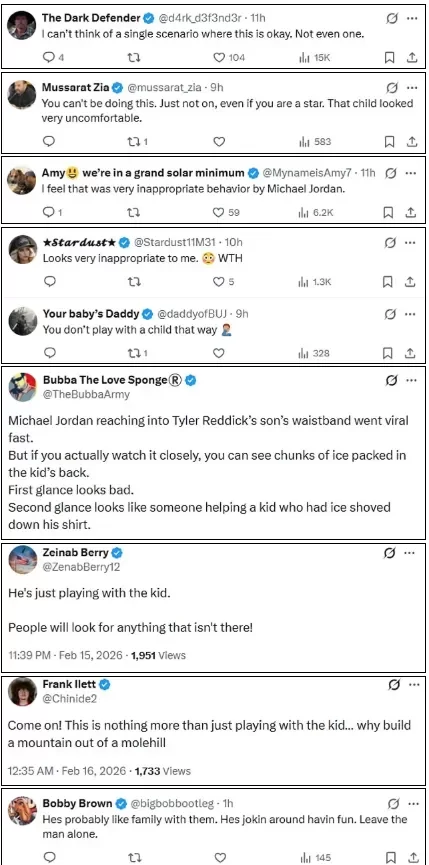Bookmark Bobby Brown's tweet
Screen dimensions: 429x865
389,857
